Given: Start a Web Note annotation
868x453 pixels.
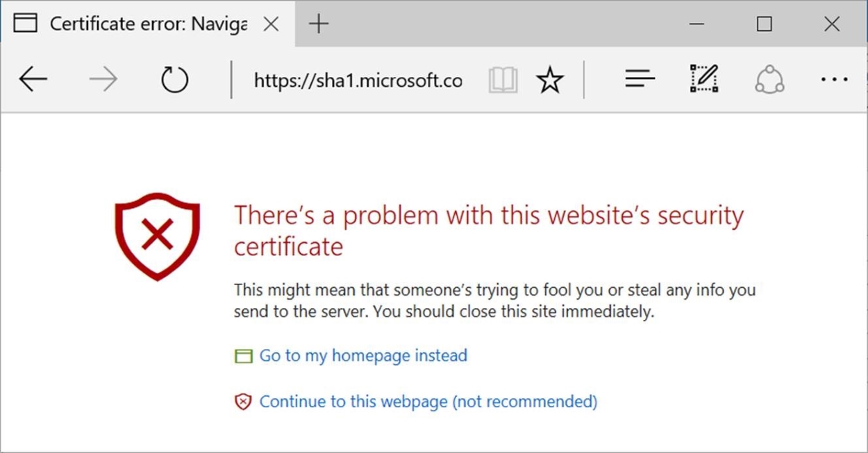Looking at the screenshot, I should 703,78.
